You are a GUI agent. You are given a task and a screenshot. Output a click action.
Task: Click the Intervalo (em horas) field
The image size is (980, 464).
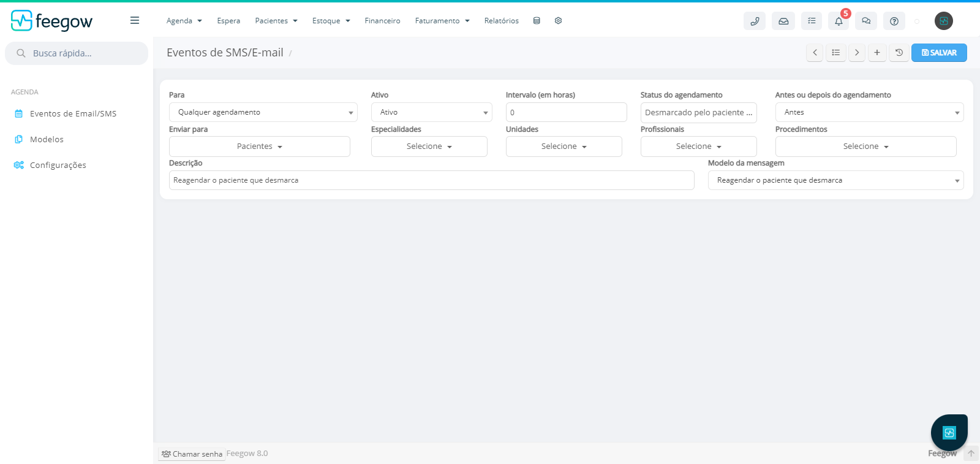point(567,112)
